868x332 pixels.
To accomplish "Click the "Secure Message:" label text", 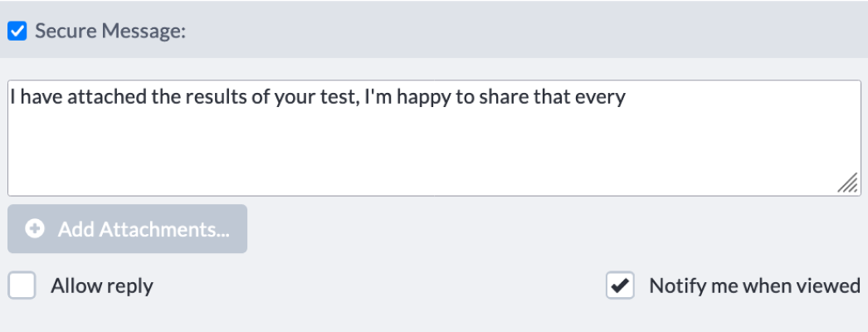I will 110,31.
